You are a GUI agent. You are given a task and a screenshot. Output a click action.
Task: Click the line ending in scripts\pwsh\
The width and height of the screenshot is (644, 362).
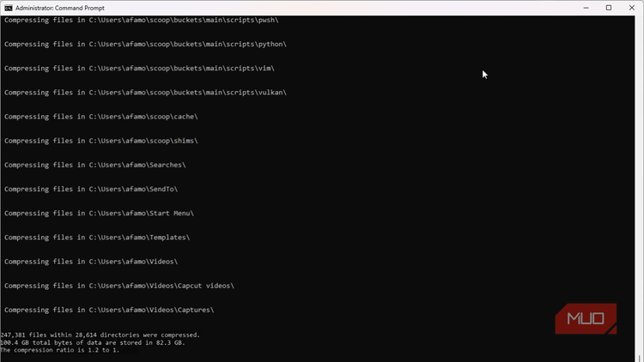click(x=142, y=20)
